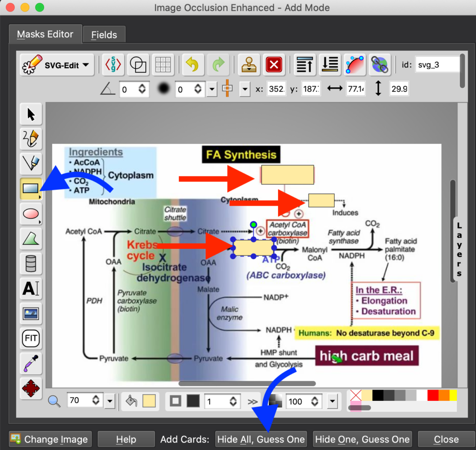Edit the x position field
The image size is (476, 450).
[276, 89]
